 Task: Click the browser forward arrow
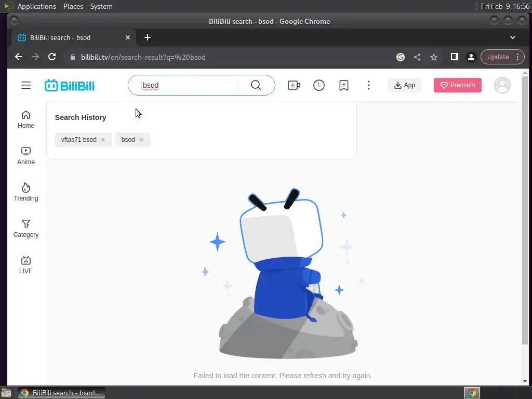(35, 57)
